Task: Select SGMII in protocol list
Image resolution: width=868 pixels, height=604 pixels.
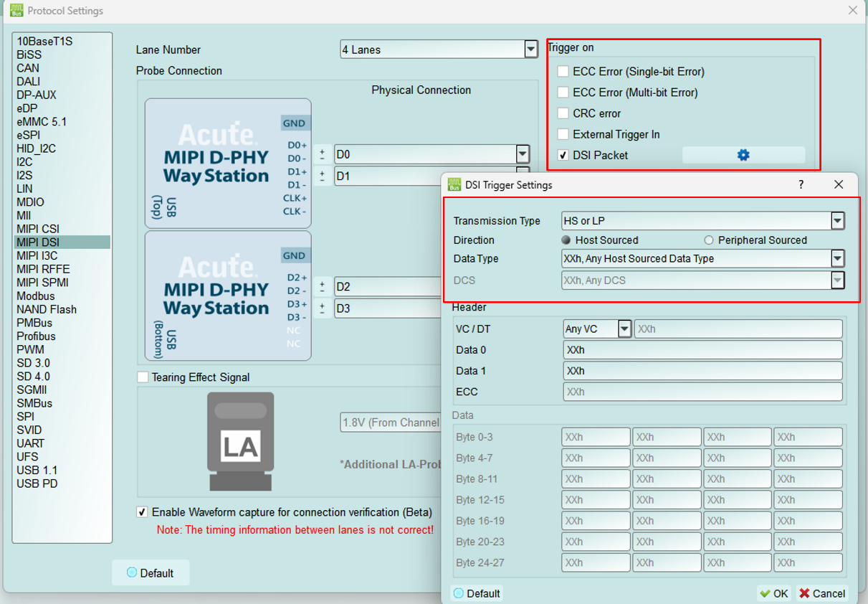Action: pyautogui.click(x=32, y=390)
